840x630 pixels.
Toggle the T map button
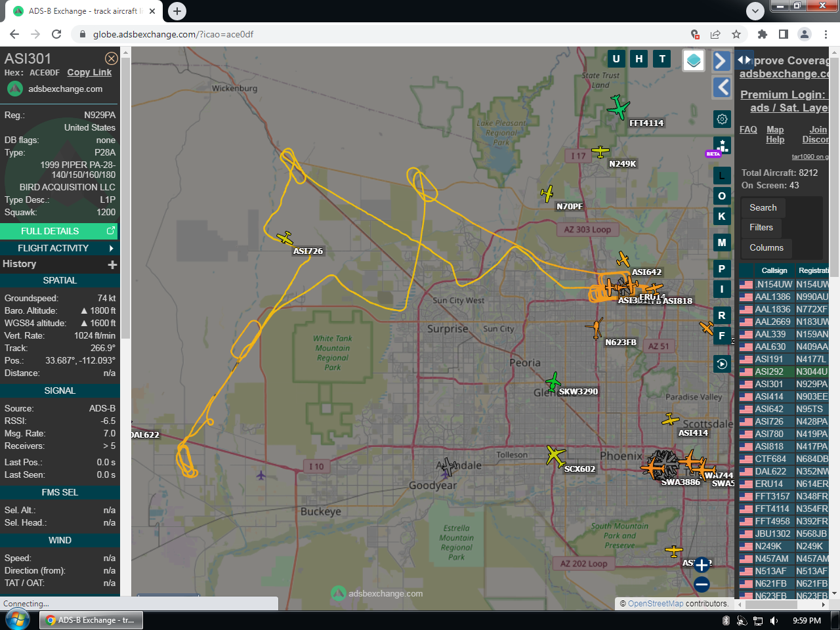662,59
